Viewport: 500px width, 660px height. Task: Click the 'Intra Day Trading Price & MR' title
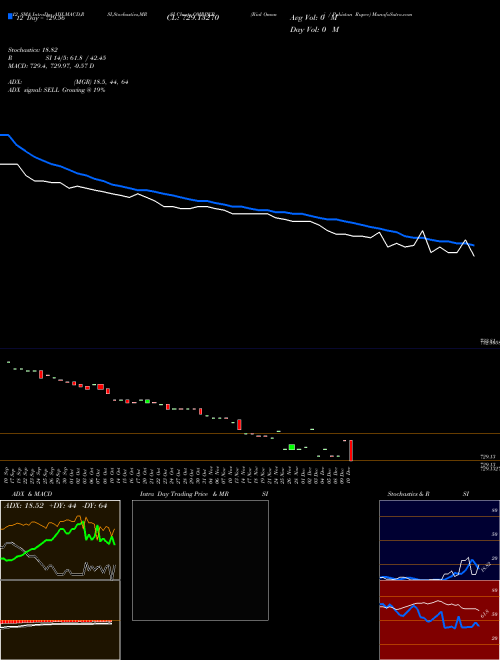184,494
